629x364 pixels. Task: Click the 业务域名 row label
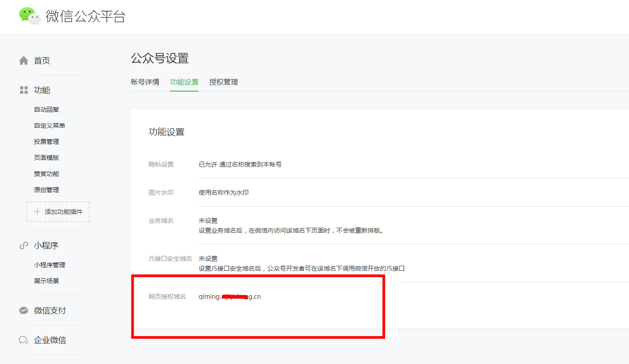coord(161,221)
